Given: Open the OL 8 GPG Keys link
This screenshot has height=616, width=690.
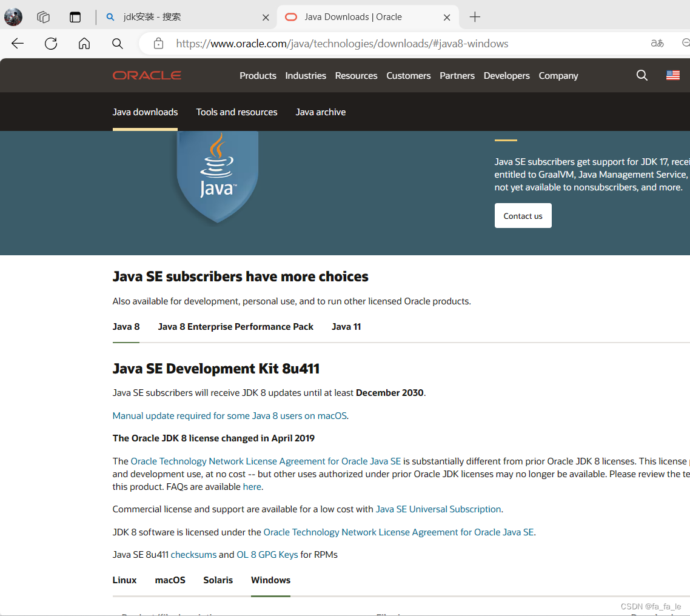Looking at the screenshot, I should click(267, 554).
